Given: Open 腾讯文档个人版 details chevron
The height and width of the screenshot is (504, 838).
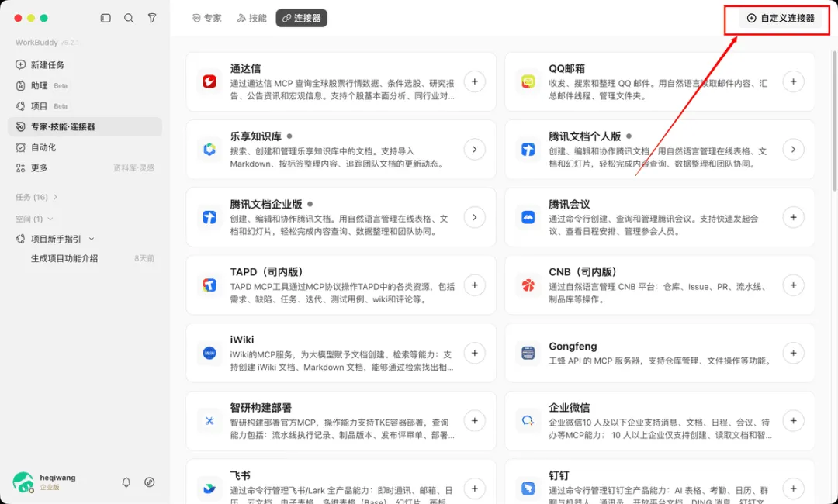Looking at the screenshot, I should point(793,150).
